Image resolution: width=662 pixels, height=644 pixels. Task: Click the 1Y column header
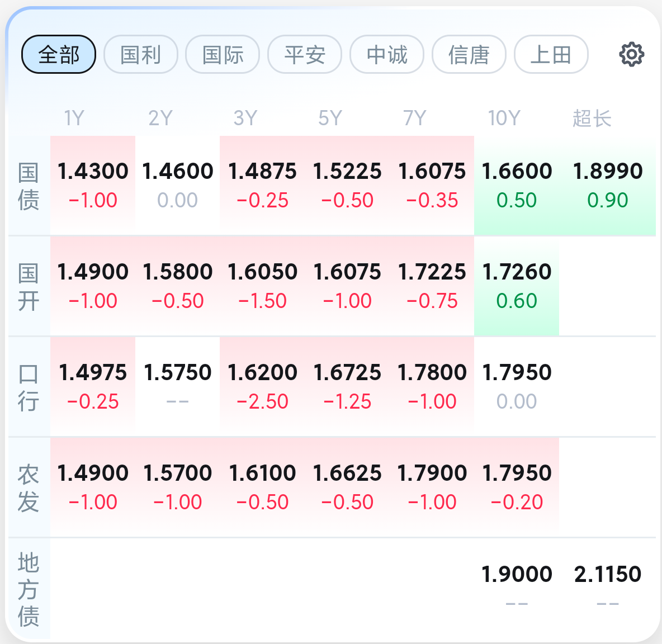point(74,118)
